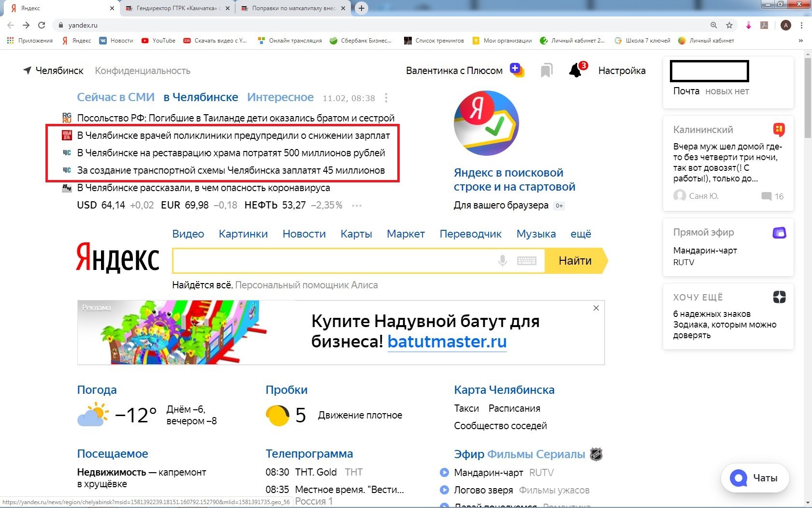Open news about реставрацию храма 500 миллионов
This screenshot has height=508, width=812.
pos(231,153)
